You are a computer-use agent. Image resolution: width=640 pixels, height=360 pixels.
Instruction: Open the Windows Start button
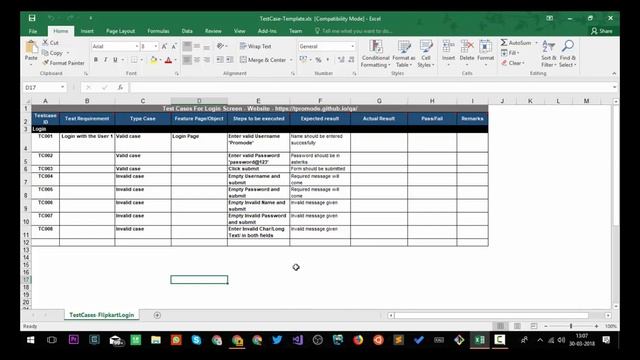tap(31, 340)
